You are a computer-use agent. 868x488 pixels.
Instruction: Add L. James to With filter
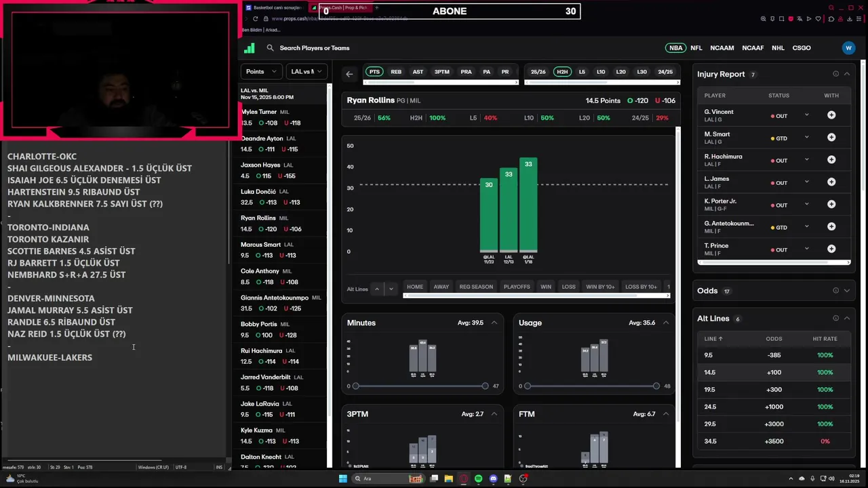click(x=831, y=182)
